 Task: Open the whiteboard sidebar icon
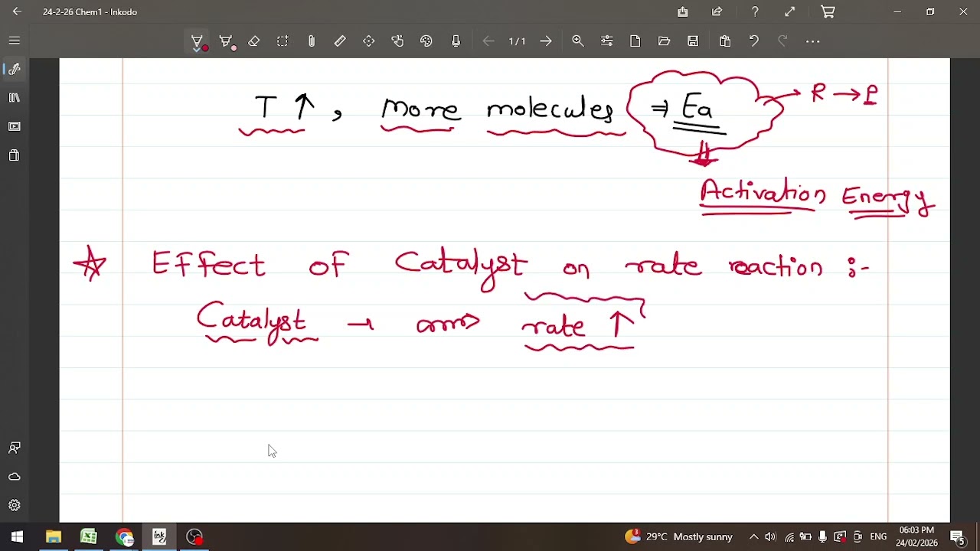point(15,126)
